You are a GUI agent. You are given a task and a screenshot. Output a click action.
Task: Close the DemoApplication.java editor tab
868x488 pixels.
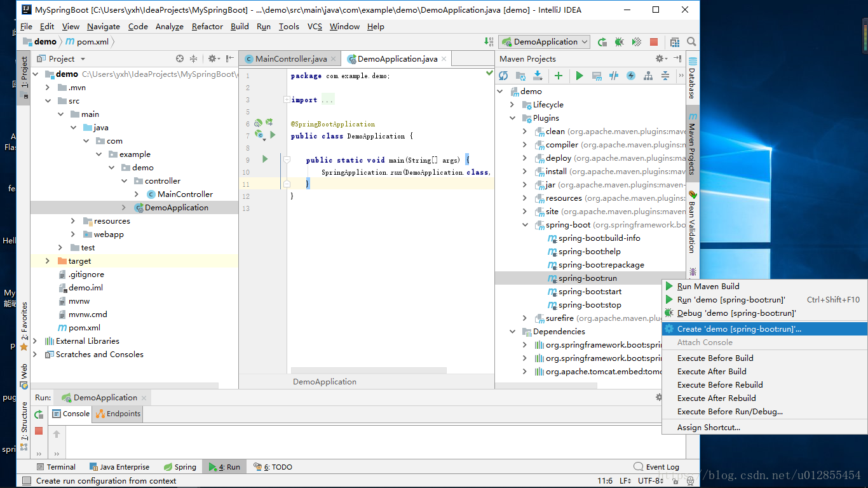pos(444,58)
